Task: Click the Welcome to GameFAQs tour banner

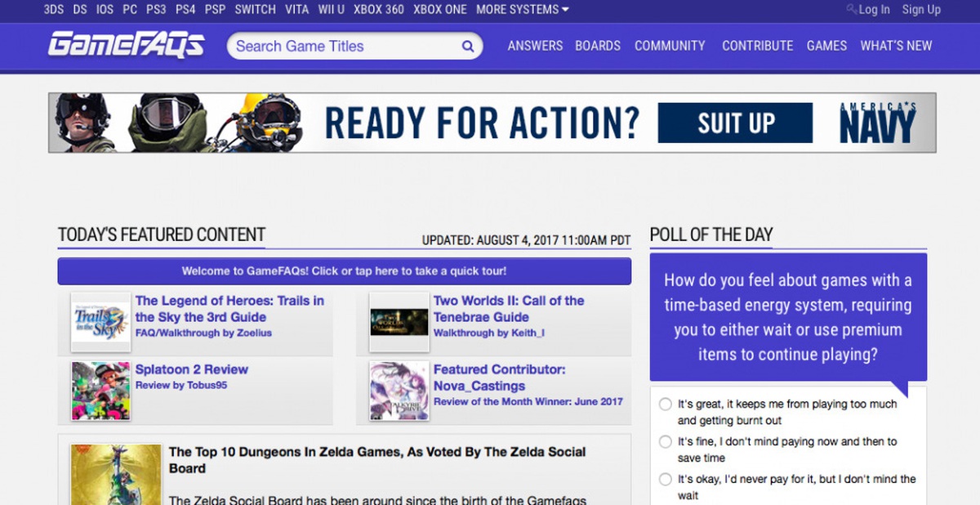Action: (344, 271)
